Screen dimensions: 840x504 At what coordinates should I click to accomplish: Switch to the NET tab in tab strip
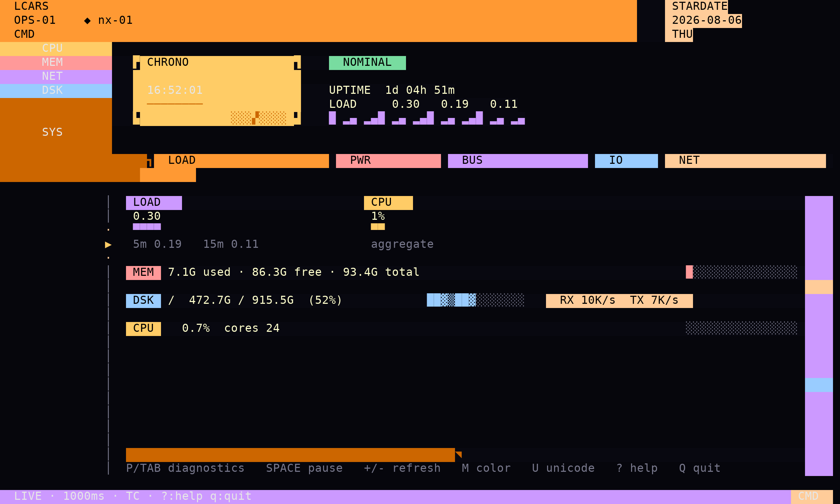pos(745,161)
